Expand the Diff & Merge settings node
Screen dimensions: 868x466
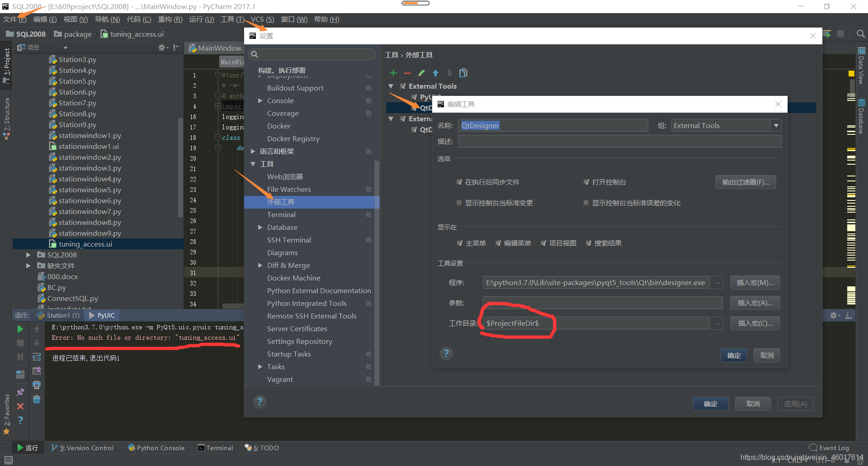click(260, 265)
